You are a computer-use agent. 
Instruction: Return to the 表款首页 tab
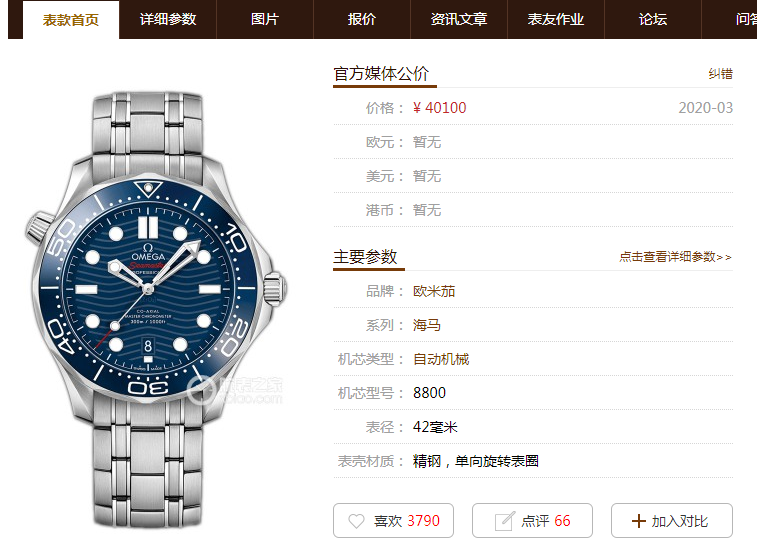[71, 20]
